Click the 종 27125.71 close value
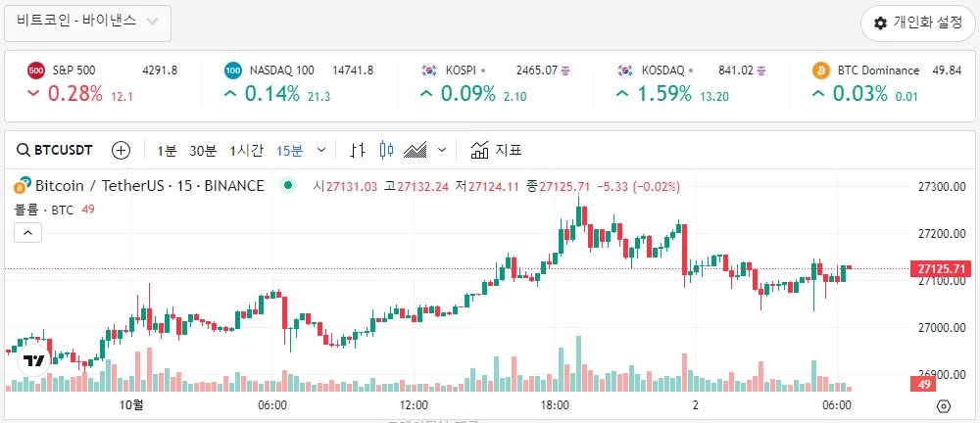The height and width of the screenshot is (423, 980). [560, 186]
